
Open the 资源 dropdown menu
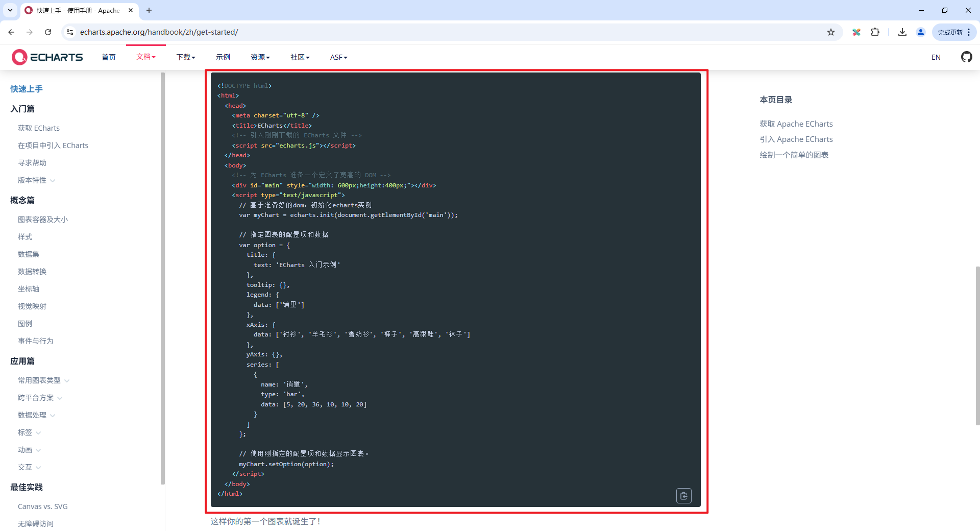point(260,57)
